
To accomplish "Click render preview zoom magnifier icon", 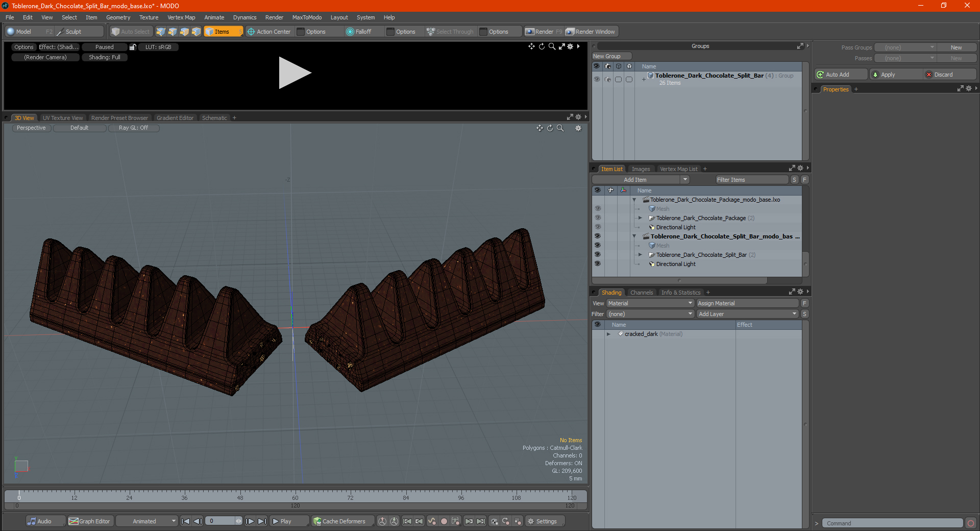I will coord(552,46).
